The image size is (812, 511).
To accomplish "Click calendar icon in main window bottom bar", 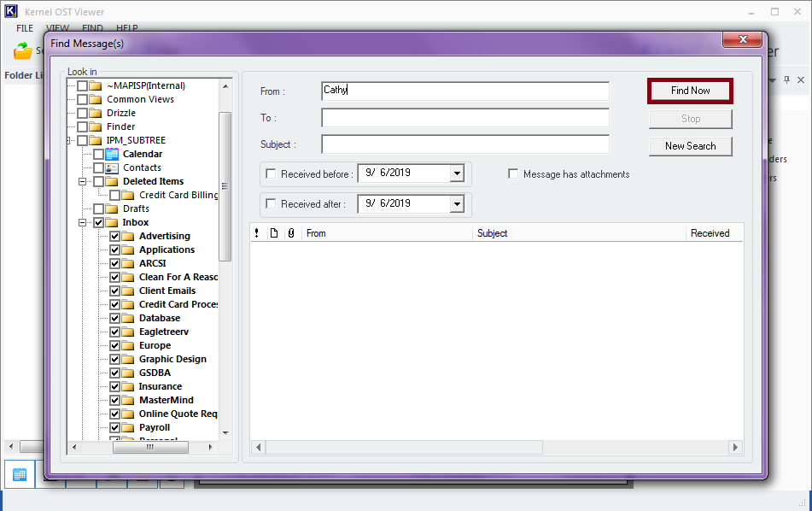I will pos(20,474).
